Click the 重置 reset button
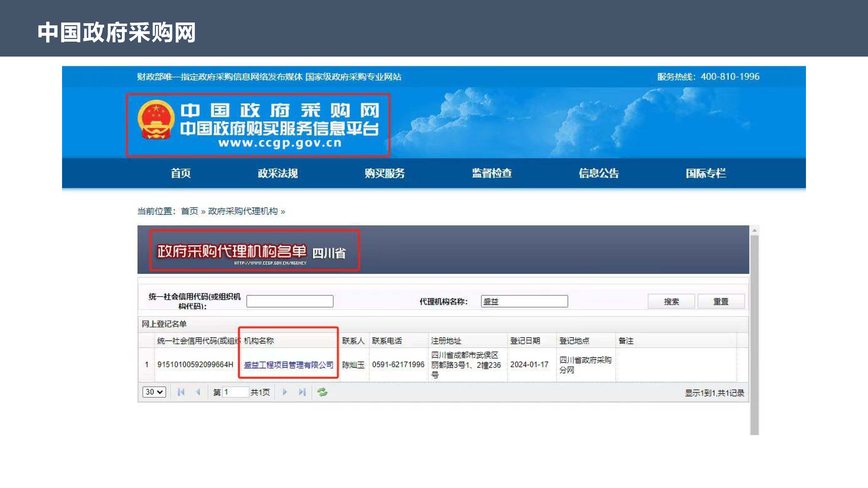Image resolution: width=868 pixels, height=488 pixels. pos(721,301)
